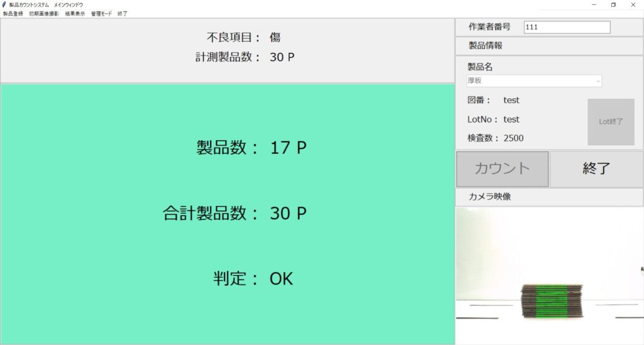Select the カメラ映像 section header
Screen dimensions: 644x345
(x=549, y=197)
